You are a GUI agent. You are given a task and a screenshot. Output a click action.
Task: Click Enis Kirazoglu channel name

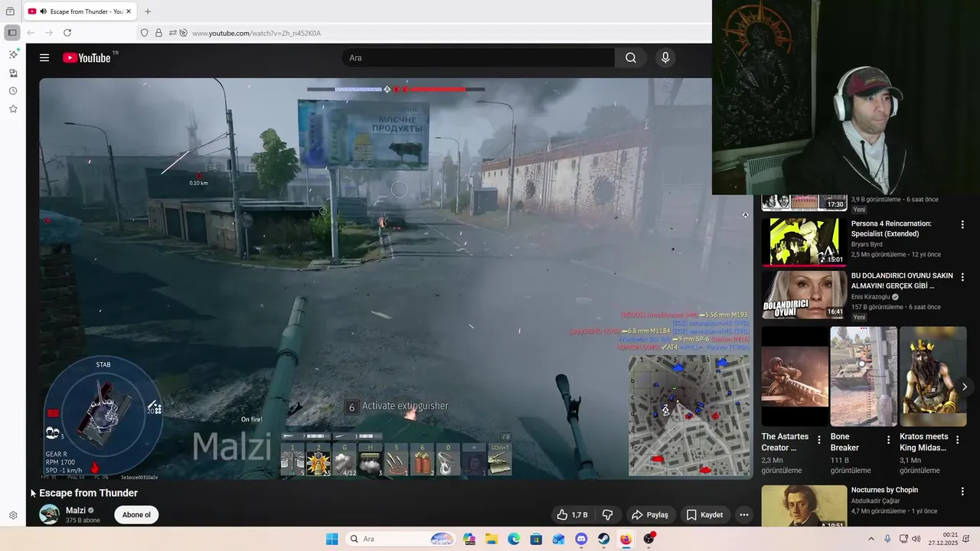click(871, 297)
